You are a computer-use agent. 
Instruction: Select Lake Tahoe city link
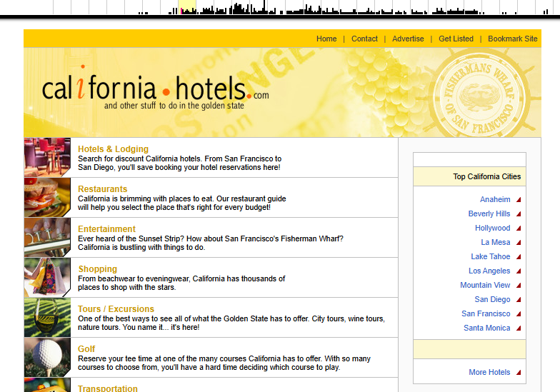coord(490,256)
